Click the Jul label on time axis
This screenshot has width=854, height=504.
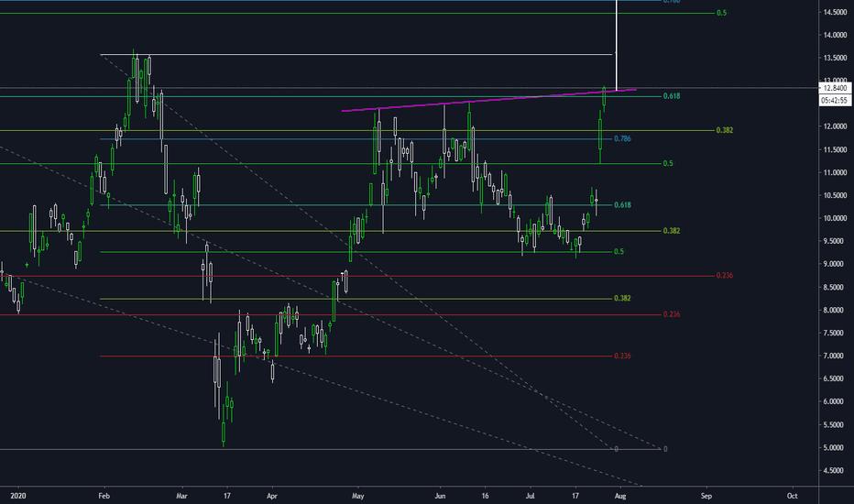(x=530, y=496)
